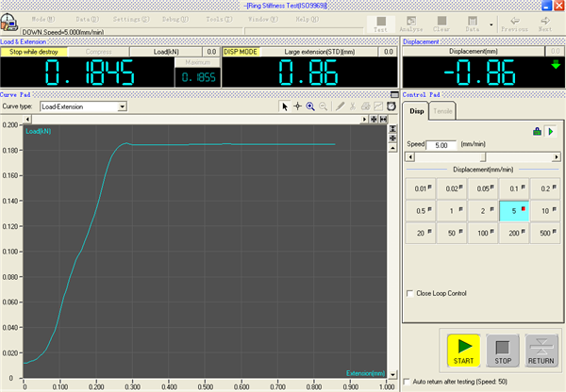The image size is (566, 392).
Task: Expand the Settings menu
Action: (x=127, y=19)
